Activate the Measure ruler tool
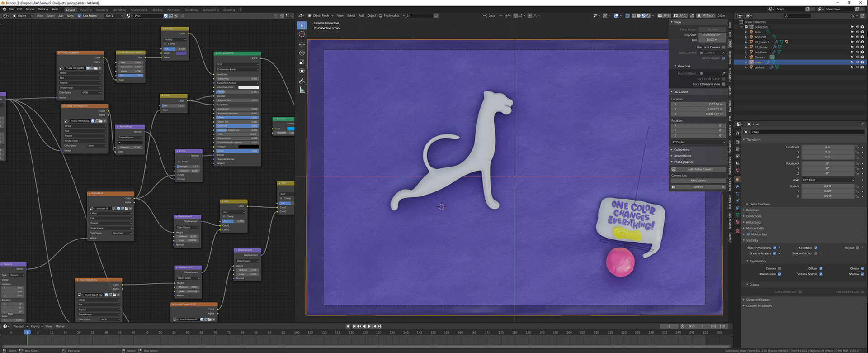The height and width of the screenshot is (353, 868). [x=302, y=90]
